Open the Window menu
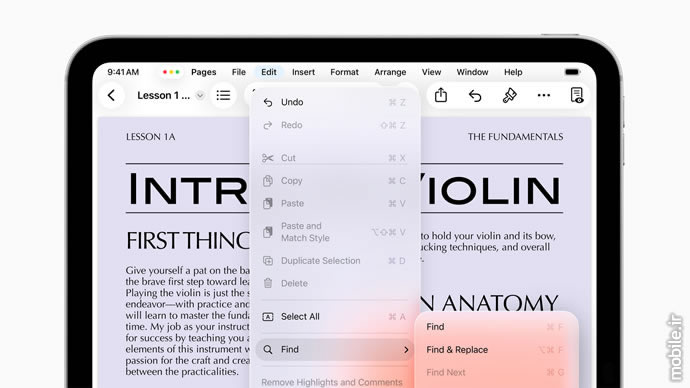 pos(472,72)
